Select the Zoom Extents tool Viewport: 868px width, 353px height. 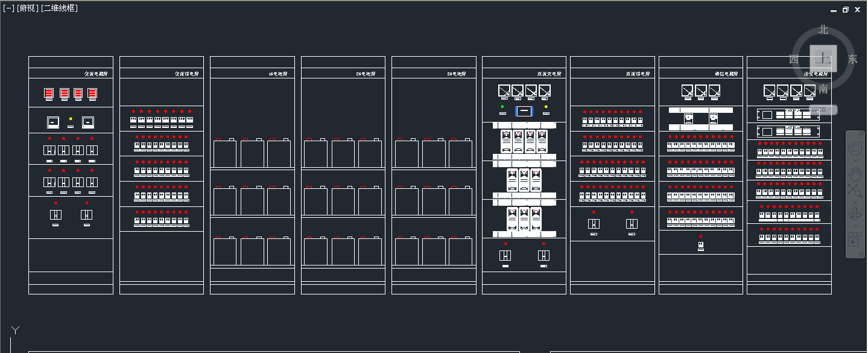click(855, 191)
